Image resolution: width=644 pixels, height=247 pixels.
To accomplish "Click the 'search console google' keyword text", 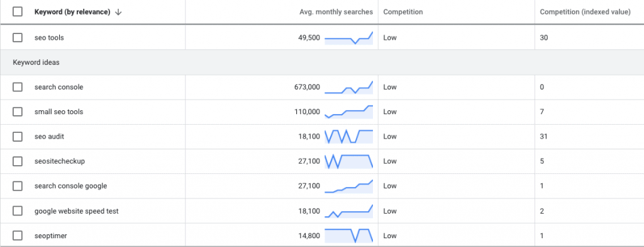I will (70, 186).
